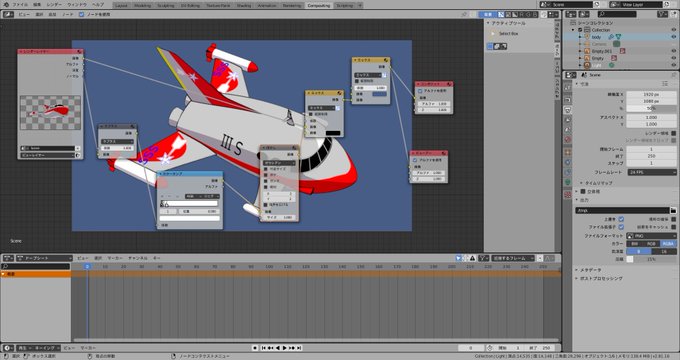The width and height of the screenshot is (680, 360).
Task: Jump to the timeline start frame
Action: pos(263,348)
